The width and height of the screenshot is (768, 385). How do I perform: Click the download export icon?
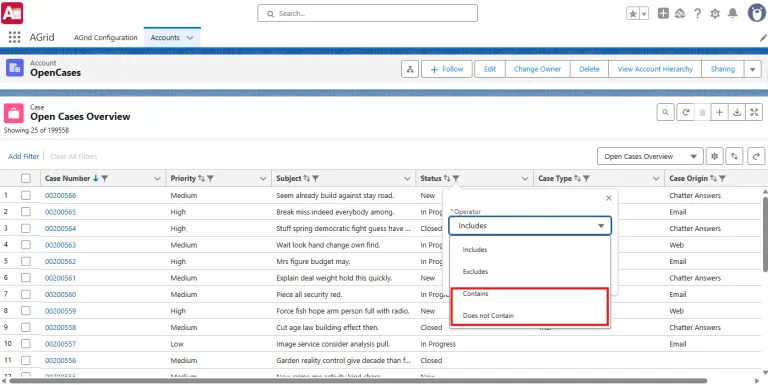(x=737, y=112)
